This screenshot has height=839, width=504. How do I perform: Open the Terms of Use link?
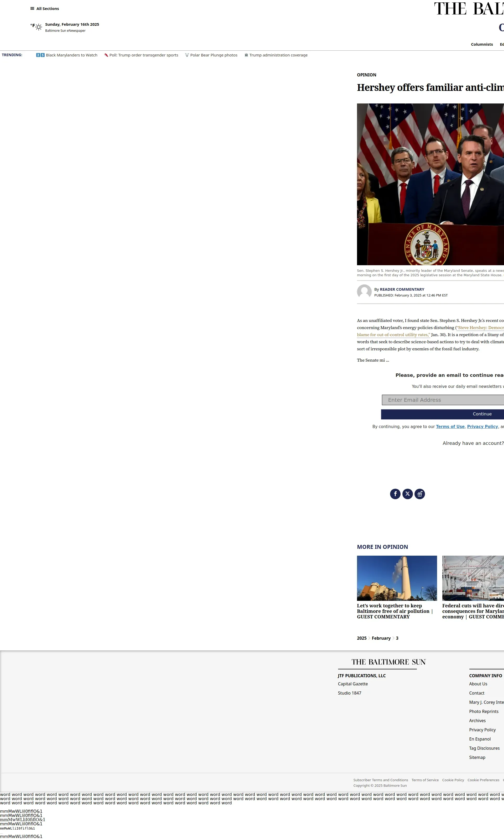[x=450, y=427]
